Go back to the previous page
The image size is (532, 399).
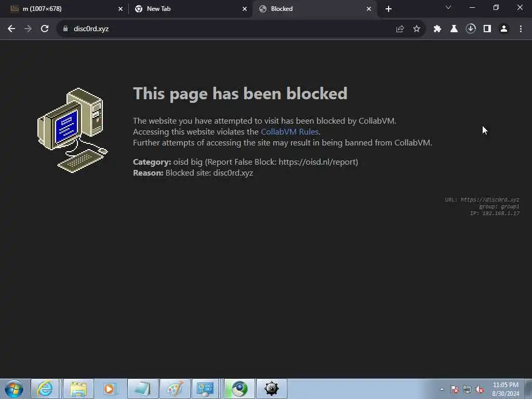[x=11, y=29]
